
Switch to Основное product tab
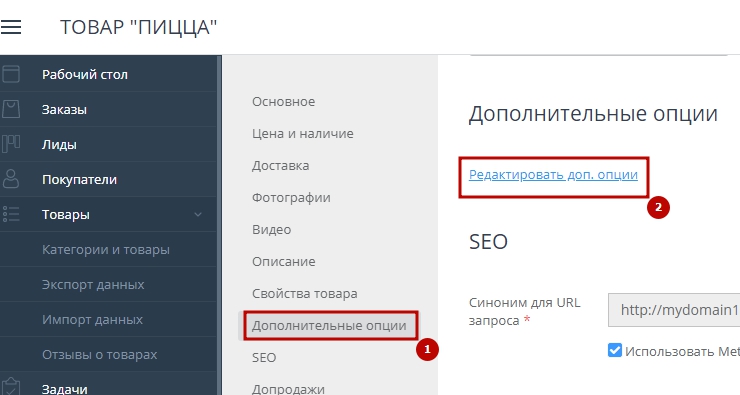pos(284,101)
